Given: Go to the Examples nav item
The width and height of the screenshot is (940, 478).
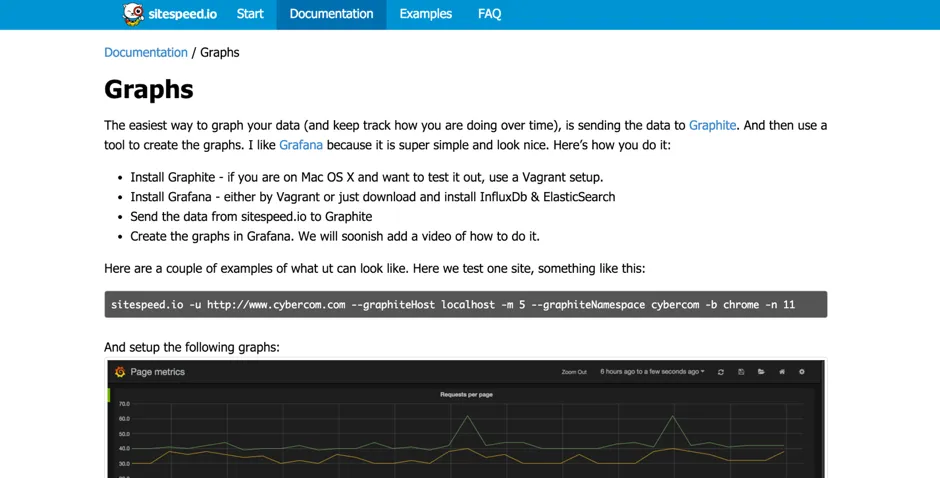Looking at the screenshot, I should (426, 14).
